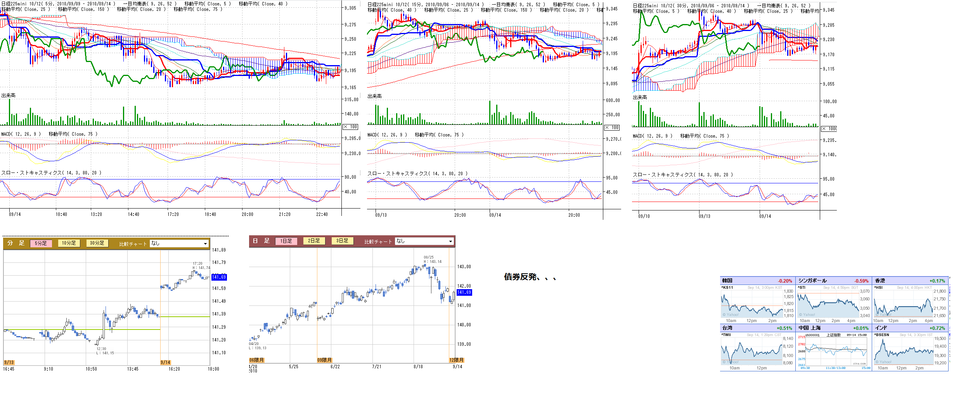Open the シンガポール STI mini chart
This screenshot has width=980, height=414.
pos(828,304)
